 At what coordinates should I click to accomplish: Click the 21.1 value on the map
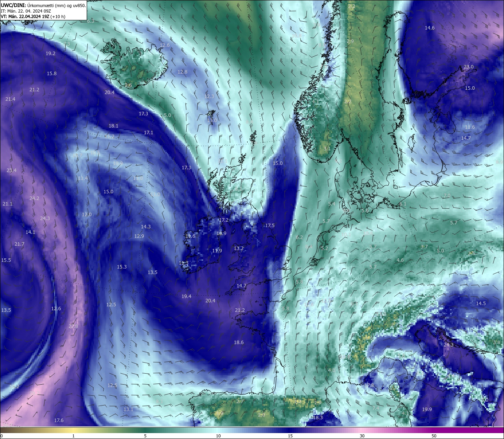(7, 204)
